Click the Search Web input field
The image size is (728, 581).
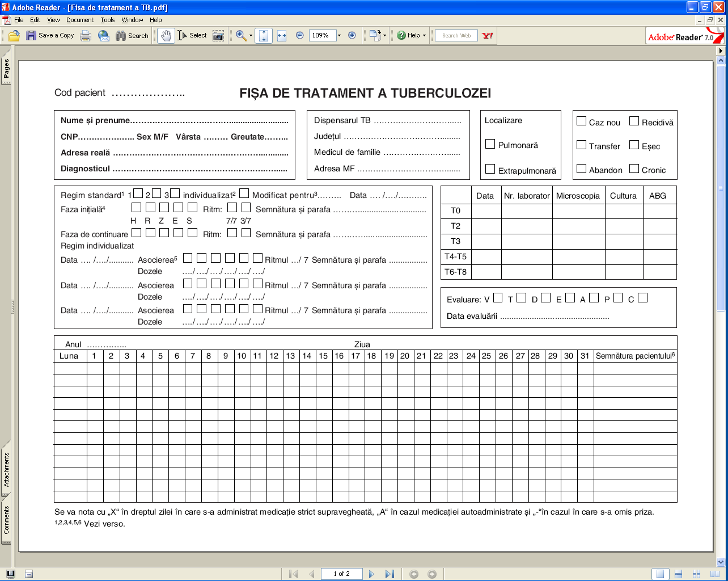click(x=456, y=36)
